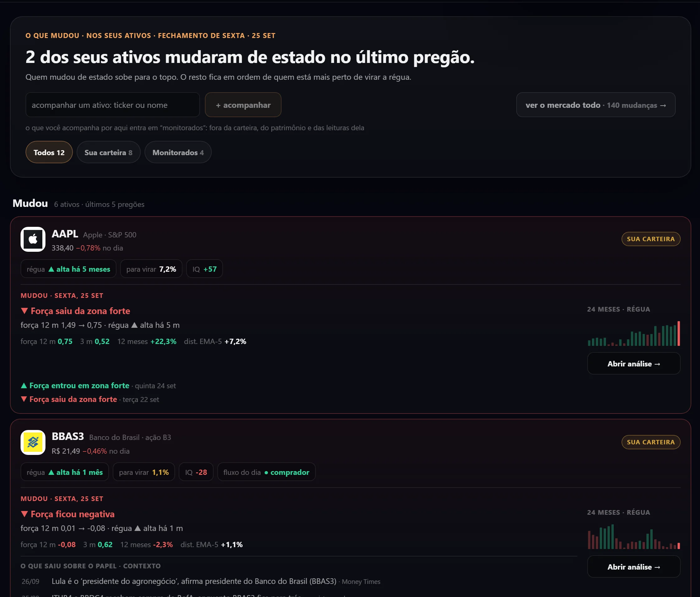Click 'fluxo do dia comprador' chip
700x597 pixels.
(x=266, y=472)
